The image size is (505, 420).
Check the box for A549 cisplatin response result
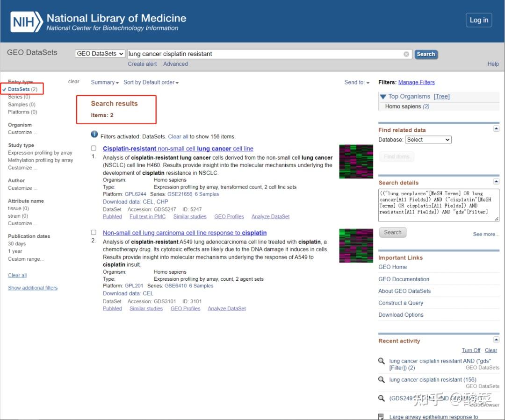tap(94, 232)
